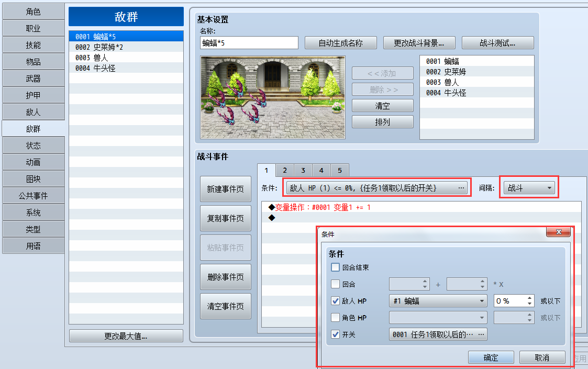The height and width of the screenshot is (369, 588).
Task: Switch to battle event page 1
Action: (267, 170)
